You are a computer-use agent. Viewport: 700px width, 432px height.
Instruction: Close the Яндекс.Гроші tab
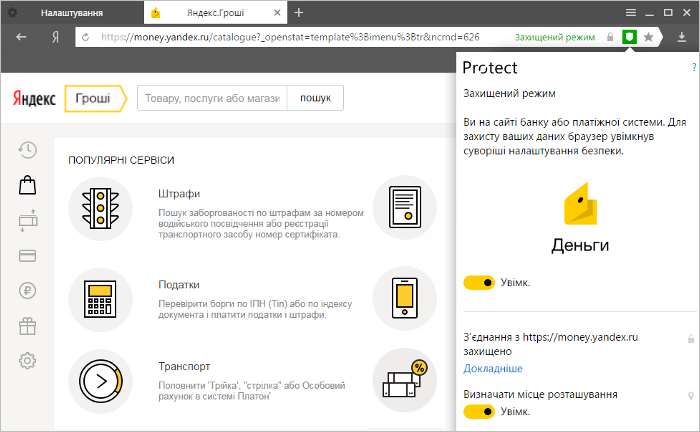tap(277, 12)
